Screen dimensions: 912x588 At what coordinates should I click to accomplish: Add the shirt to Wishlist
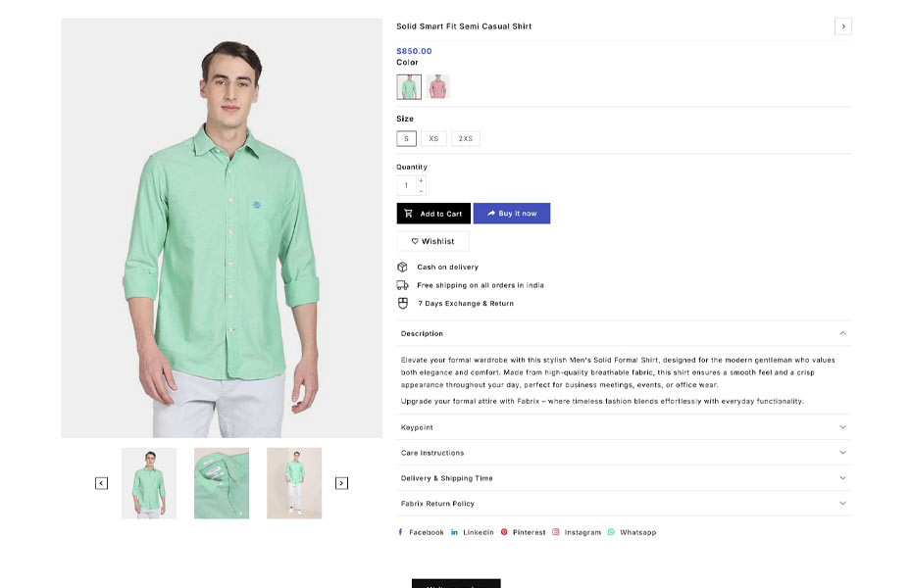(431, 240)
